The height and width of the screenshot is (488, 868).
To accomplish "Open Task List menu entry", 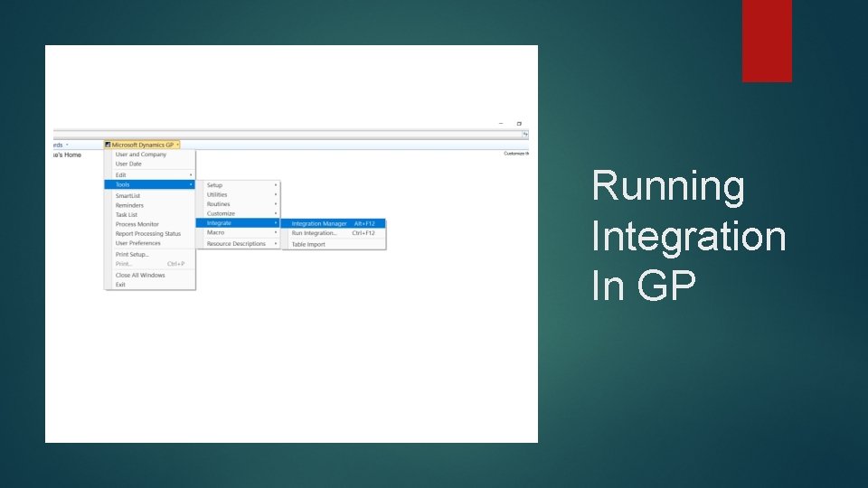I will tap(150, 215).
